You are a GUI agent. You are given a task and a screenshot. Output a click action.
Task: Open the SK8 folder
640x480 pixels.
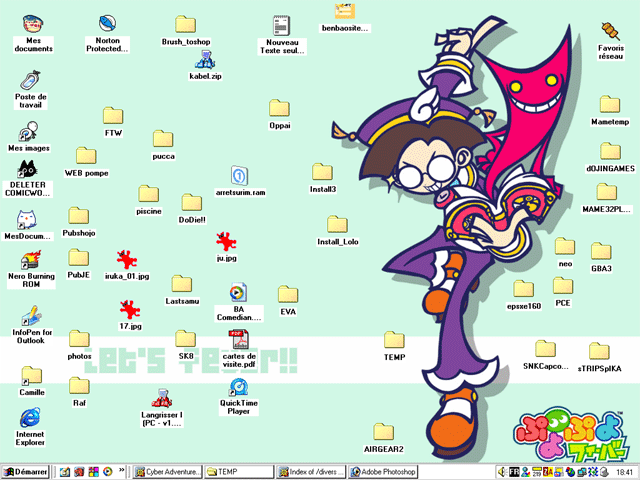point(186,340)
